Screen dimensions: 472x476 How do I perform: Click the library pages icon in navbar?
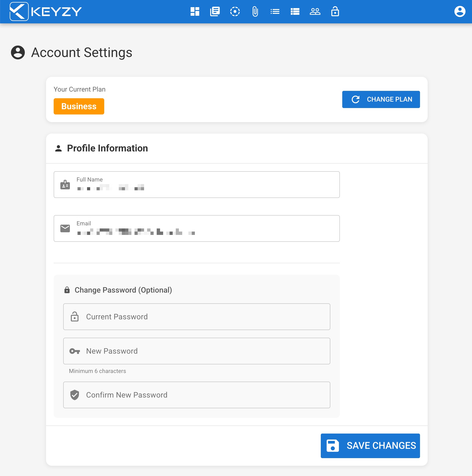point(215,12)
